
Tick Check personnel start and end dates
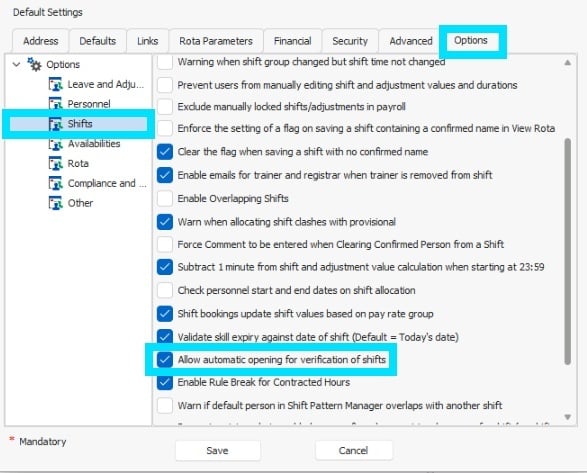165,290
